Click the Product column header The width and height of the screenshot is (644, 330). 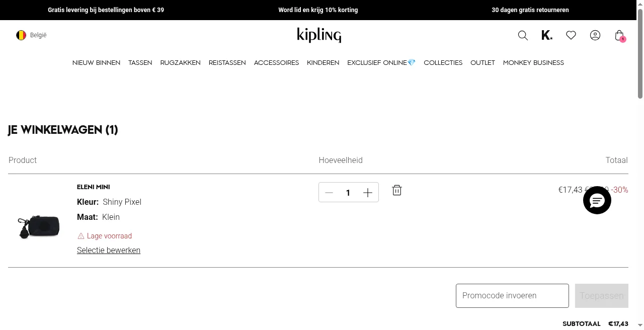tap(23, 160)
